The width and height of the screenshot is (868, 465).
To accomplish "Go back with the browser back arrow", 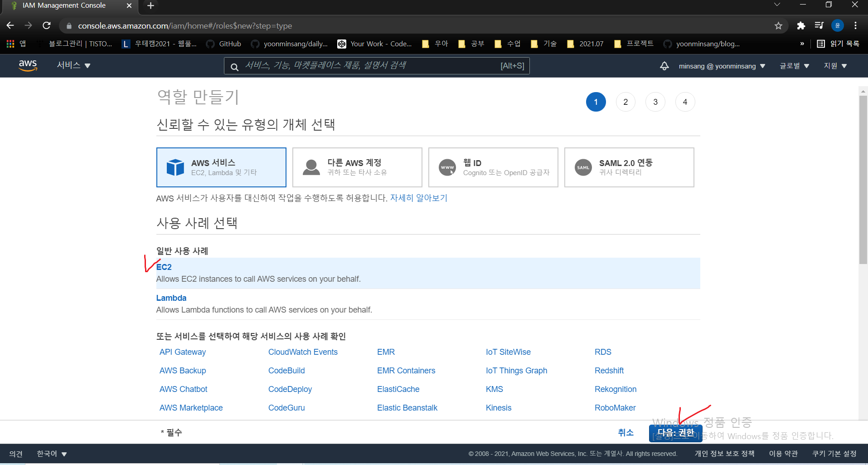I will [x=10, y=25].
